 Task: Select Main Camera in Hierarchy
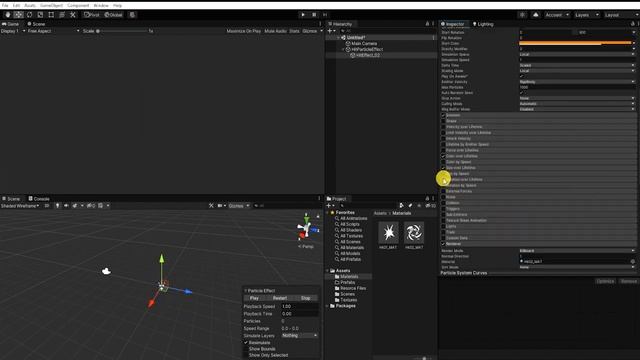[364, 43]
